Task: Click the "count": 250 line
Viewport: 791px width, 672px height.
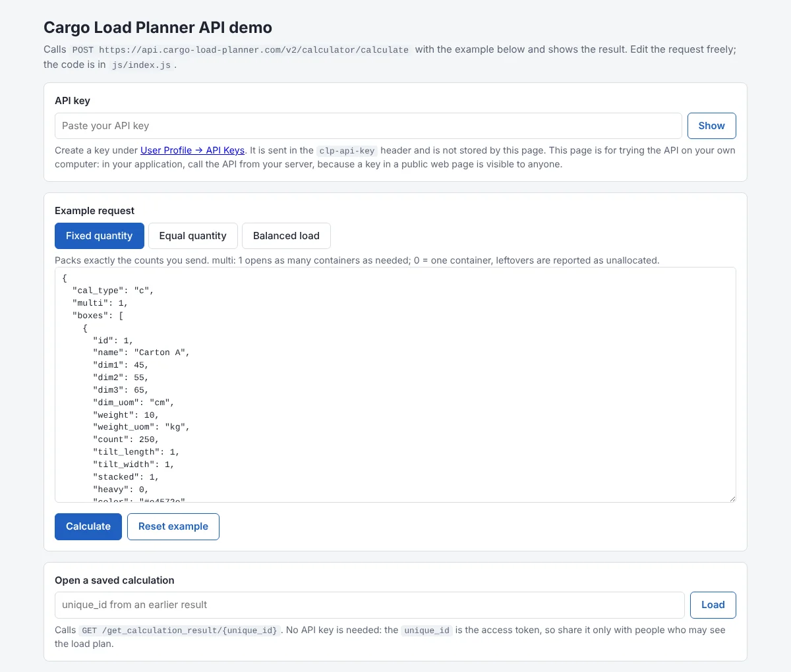Action: pyautogui.click(x=126, y=439)
